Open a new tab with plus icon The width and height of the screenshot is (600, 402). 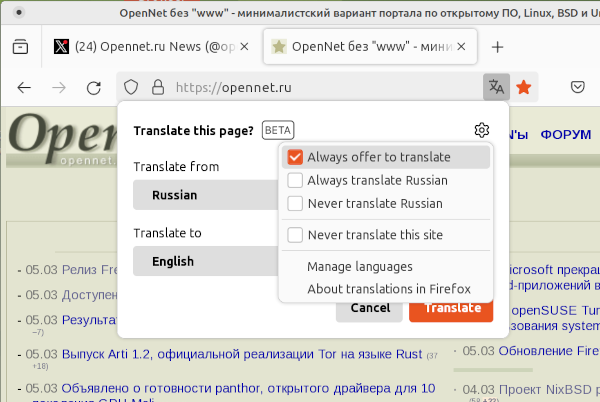497,47
